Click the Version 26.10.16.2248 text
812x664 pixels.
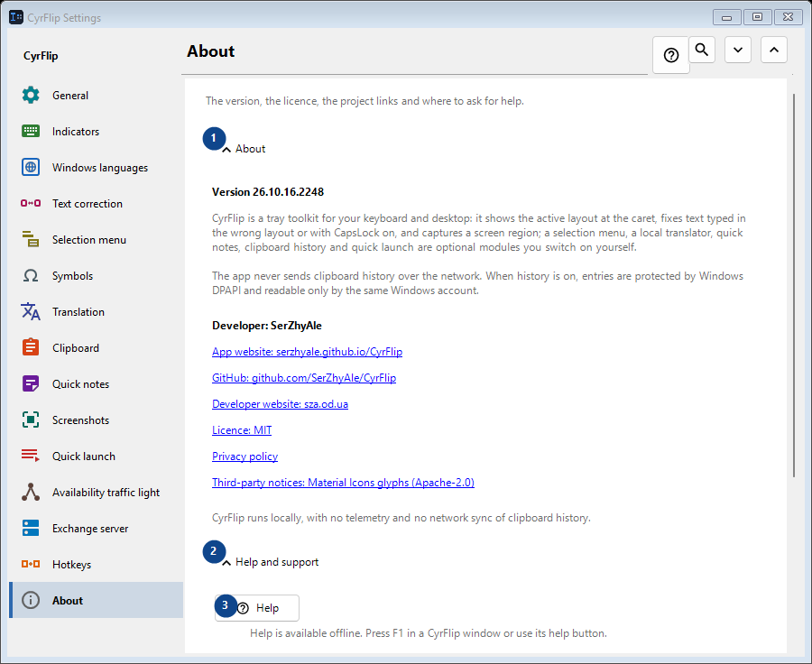268,192
